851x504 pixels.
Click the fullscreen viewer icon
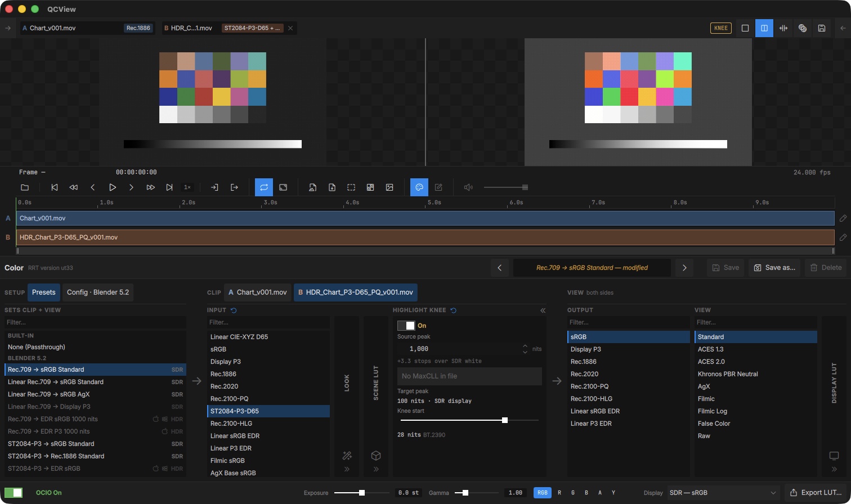click(283, 187)
